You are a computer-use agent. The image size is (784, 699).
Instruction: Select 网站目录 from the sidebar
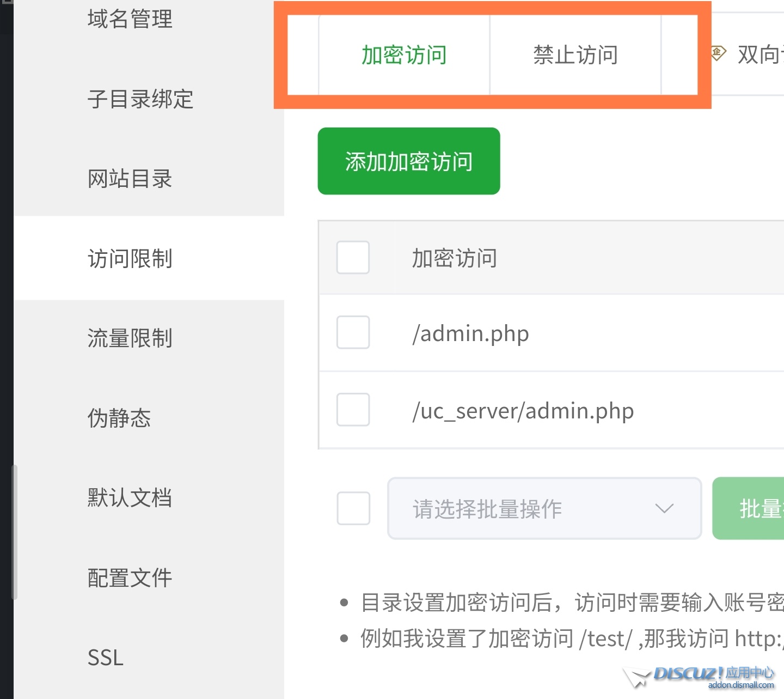[x=130, y=179]
